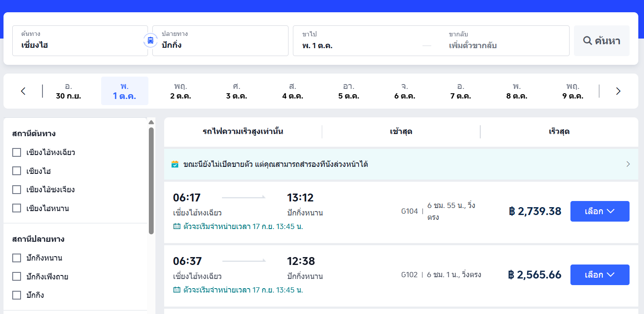Click the ticket icon in the notification banner
The height and width of the screenshot is (314, 644).
174,164
